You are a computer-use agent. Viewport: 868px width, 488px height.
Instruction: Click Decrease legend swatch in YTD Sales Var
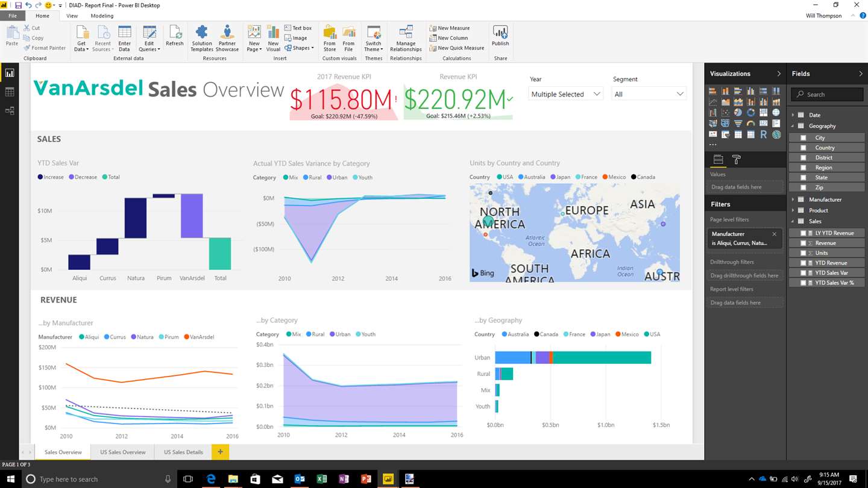(72, 177)
